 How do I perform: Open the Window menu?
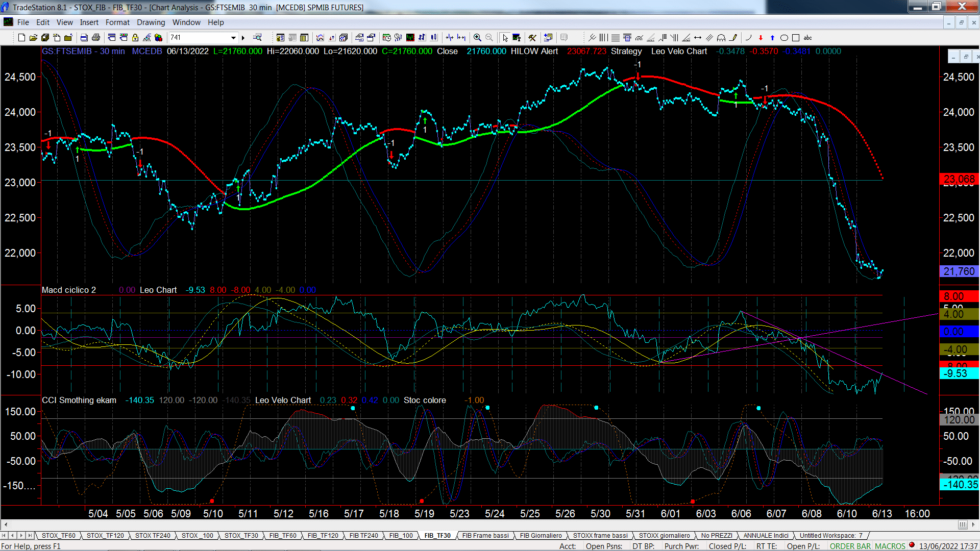(x=186, y=22)
